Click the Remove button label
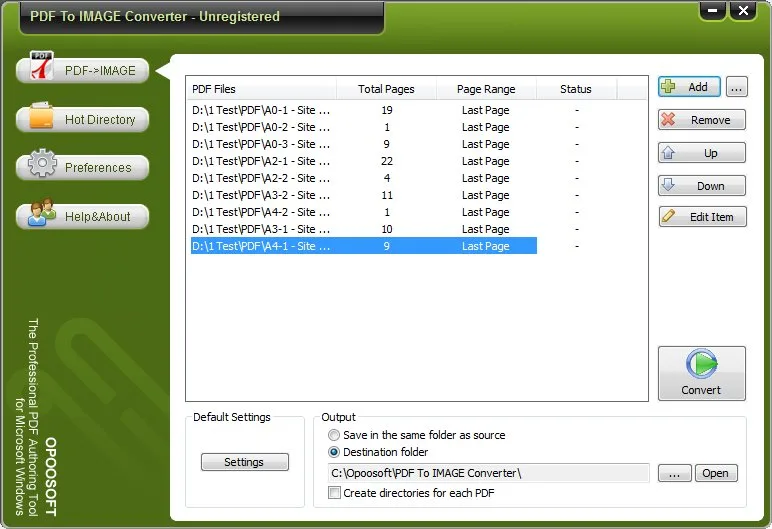The height and width of the screenshot is (529, 772). coord(710,120)
